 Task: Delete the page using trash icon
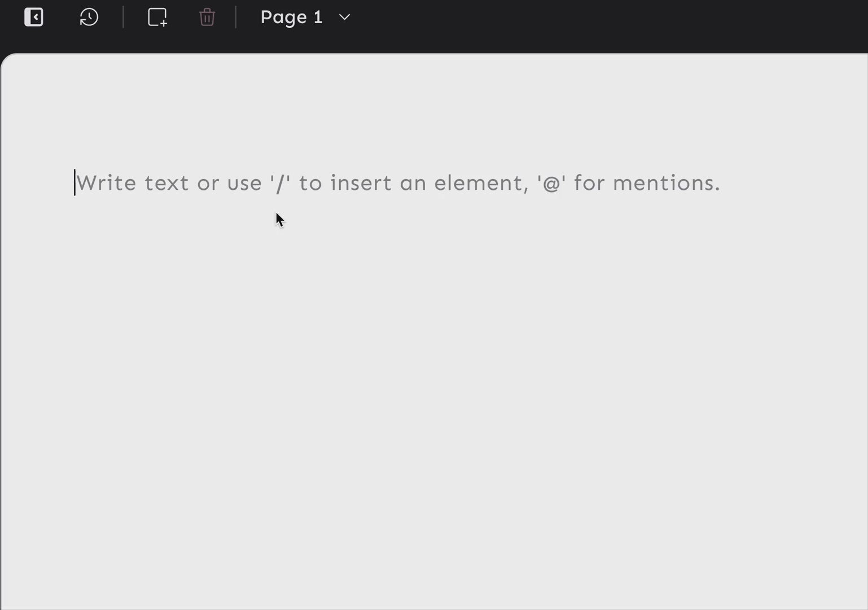[207, 17]
